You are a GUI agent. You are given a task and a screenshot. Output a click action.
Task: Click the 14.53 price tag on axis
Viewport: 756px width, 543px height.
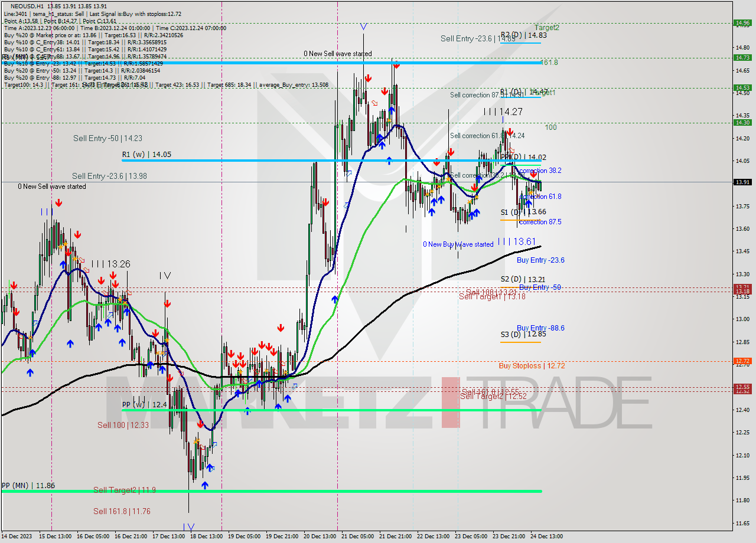742,87
